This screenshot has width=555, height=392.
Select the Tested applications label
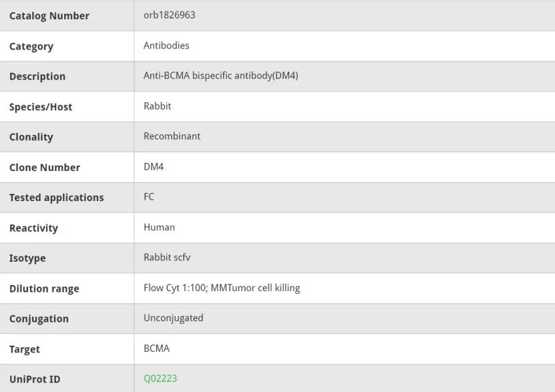56,198
